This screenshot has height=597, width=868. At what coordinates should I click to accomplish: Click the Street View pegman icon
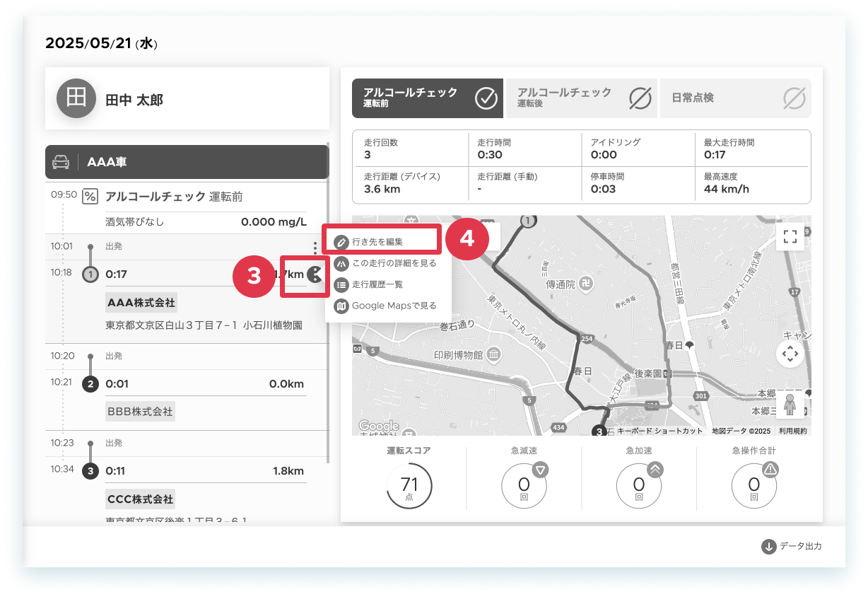tap(790, 406)
